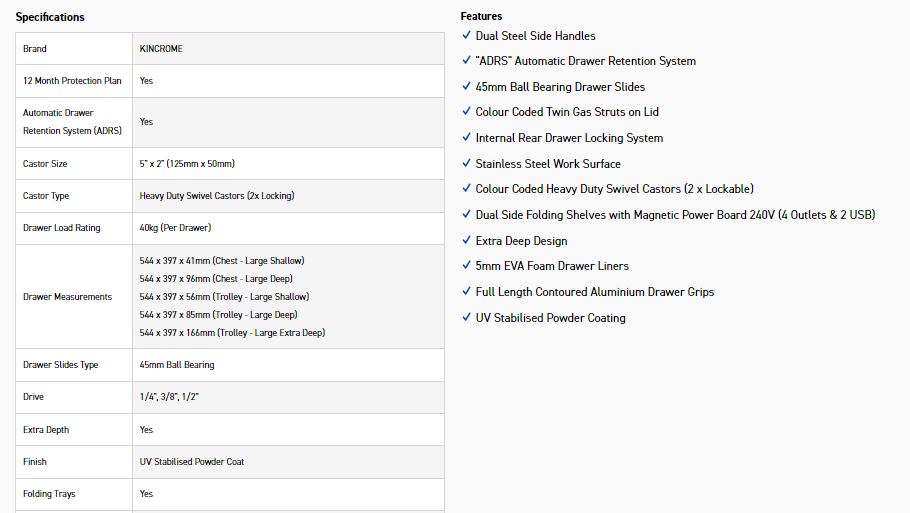Click the Dual Side Folding Shelves feature text

coord(675,215)
